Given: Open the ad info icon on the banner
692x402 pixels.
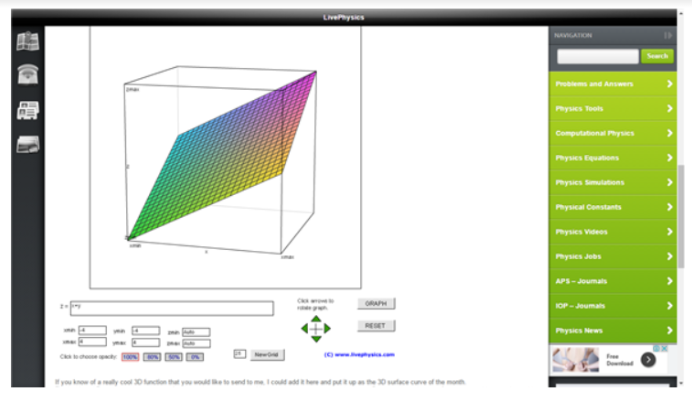Looking at the screenshot, I should coord(657,348).
